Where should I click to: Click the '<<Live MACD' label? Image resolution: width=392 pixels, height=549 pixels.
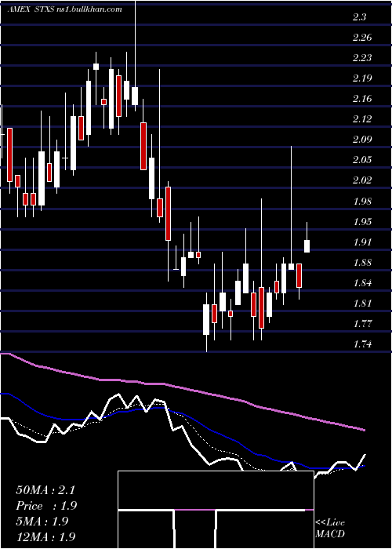(x=330, y=528)
